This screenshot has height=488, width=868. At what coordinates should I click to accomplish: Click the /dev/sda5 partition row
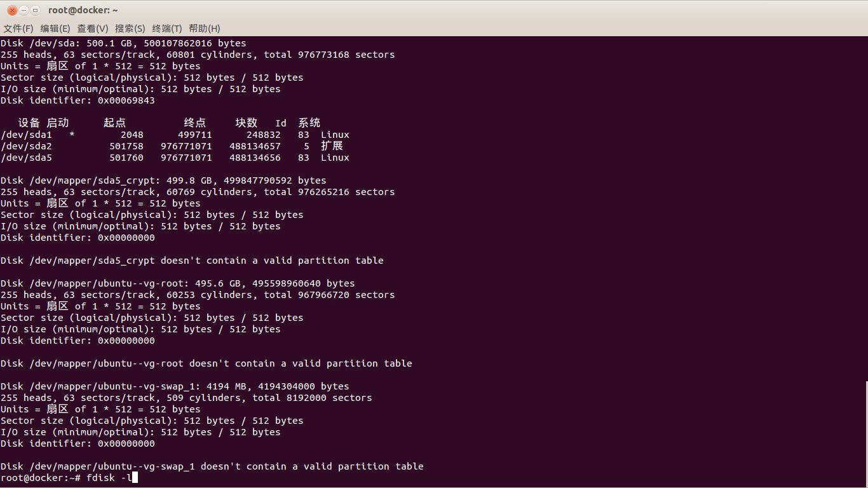[x=175, y=158]
